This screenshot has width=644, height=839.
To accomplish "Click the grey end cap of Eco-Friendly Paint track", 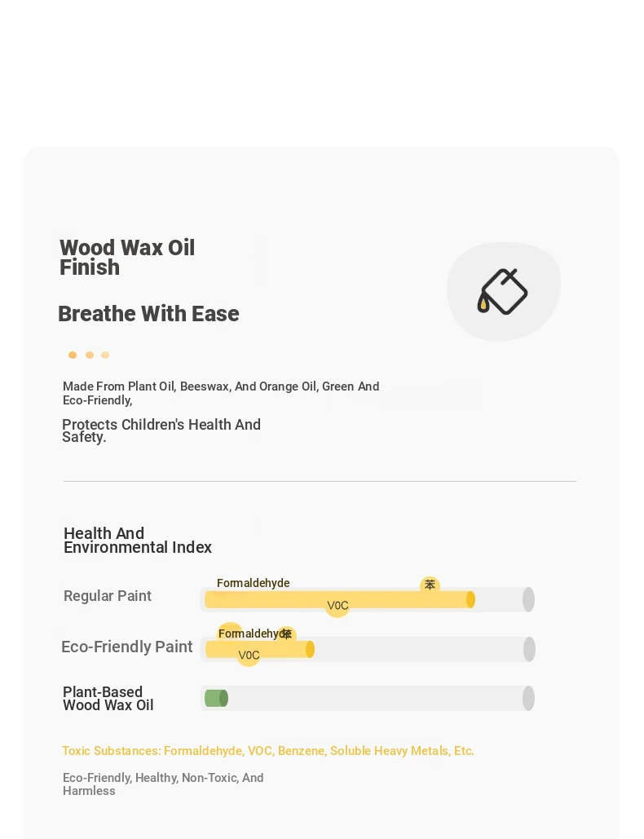I will point(529,649).
